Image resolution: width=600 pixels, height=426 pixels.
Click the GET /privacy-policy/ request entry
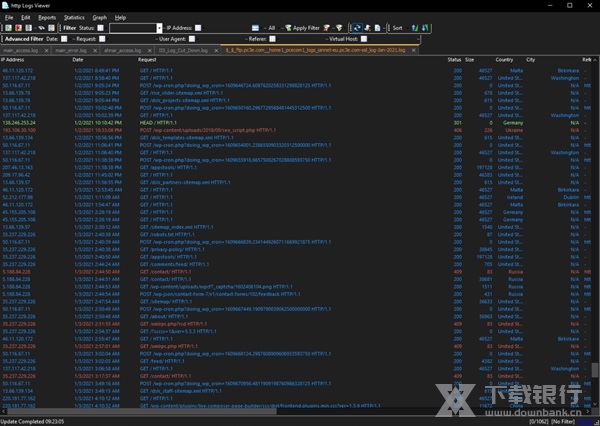[172, 250]
